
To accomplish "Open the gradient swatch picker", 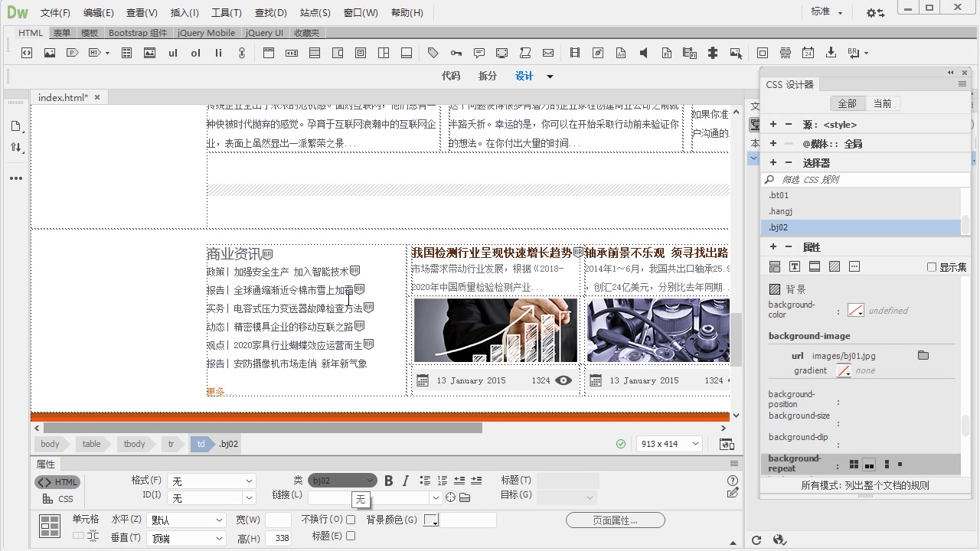I will click(x=844, y=370).
